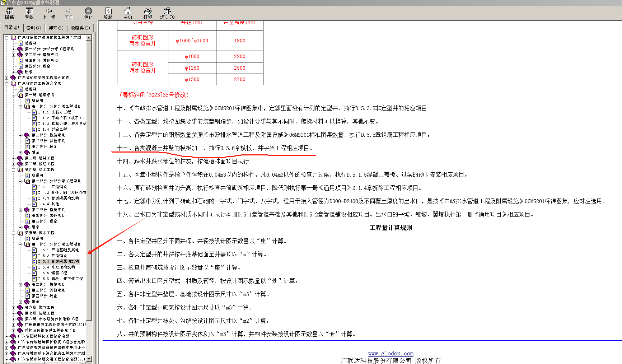Open D.1.3 软基处理 topic page icon

tap(34, 123)
